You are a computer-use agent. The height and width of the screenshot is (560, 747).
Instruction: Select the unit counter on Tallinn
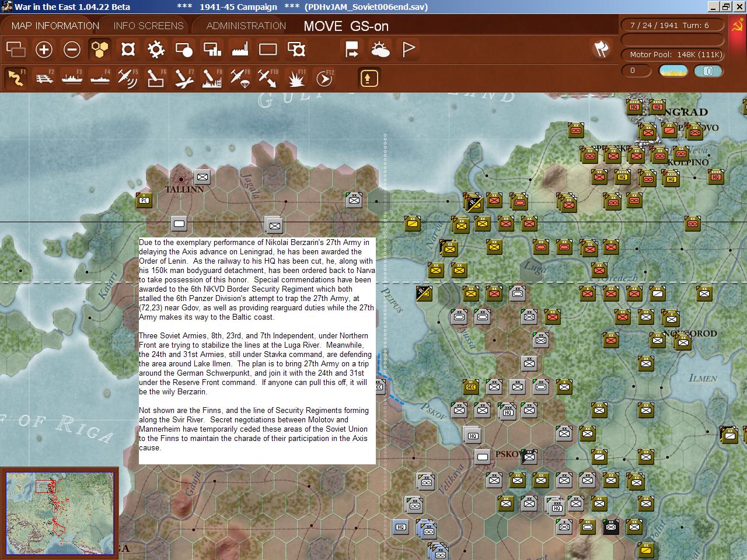coord(202,177)
